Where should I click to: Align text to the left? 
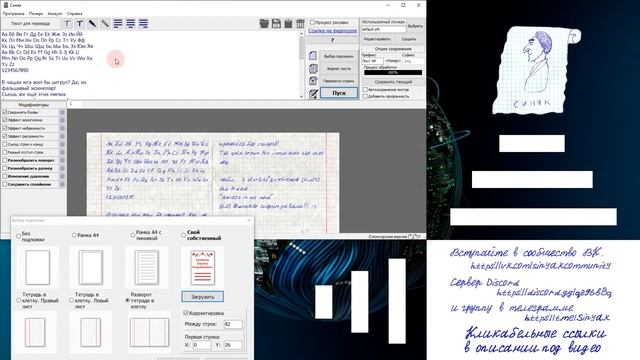[x=118, y=24]
